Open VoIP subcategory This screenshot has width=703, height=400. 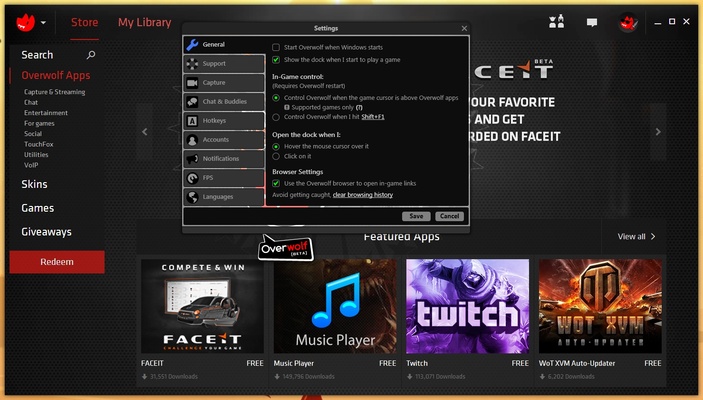tap(31, 165)
